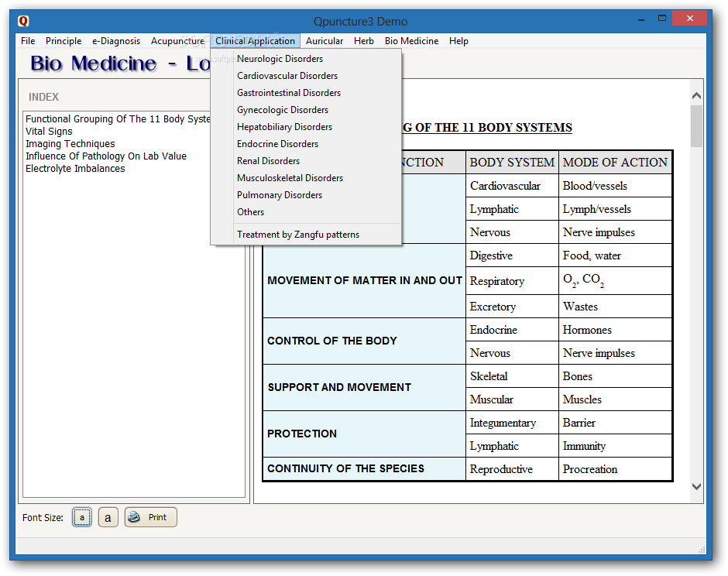Open the Bio Medicine menu

coord(412,41)
